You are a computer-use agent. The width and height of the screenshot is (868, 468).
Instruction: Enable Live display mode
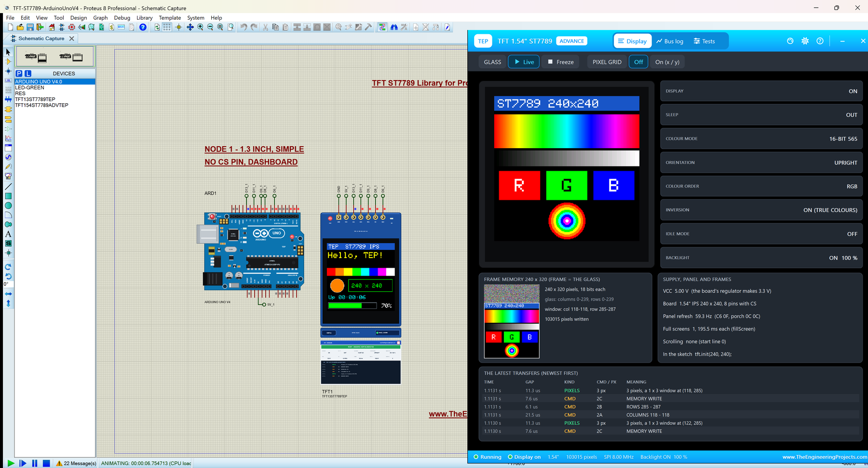click(x=524, y=62)
